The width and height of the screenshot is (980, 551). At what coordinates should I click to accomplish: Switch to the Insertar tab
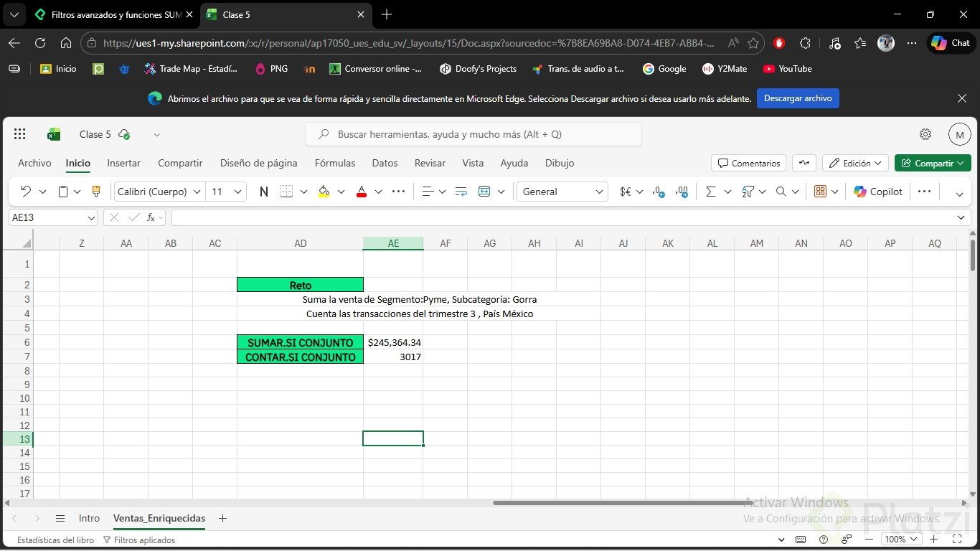coord(124,163)
